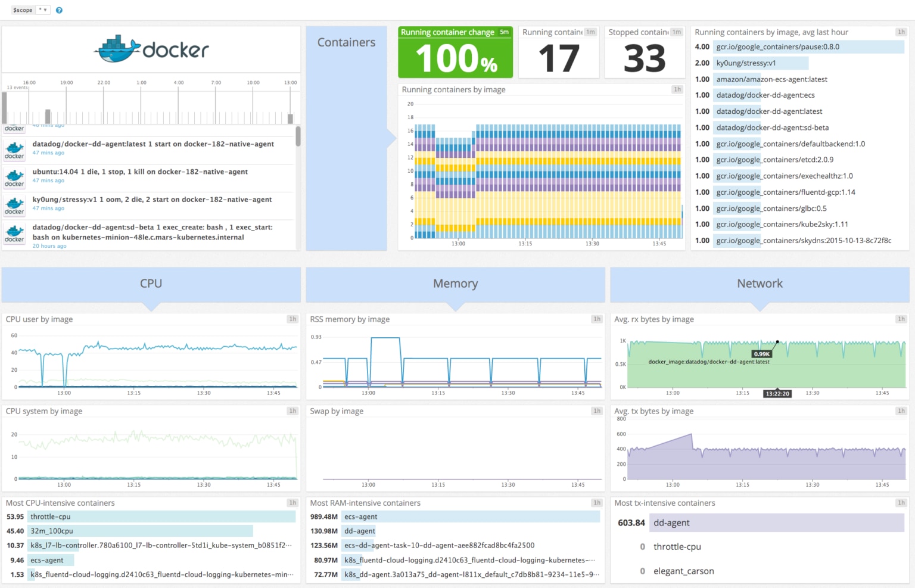The height and width of the screenshot is (588, 915).
Task: Click the Network section header
Action: pyautogui.click(x=760, y=283)
